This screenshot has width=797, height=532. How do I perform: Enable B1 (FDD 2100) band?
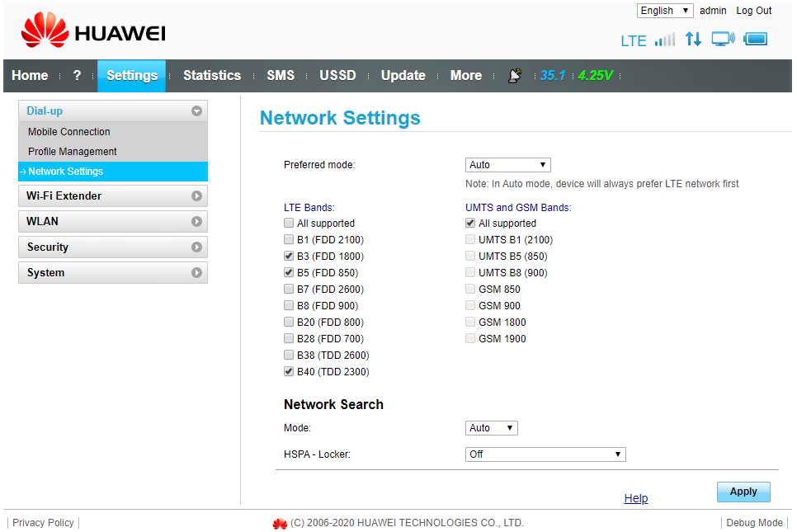pos(289,239)
